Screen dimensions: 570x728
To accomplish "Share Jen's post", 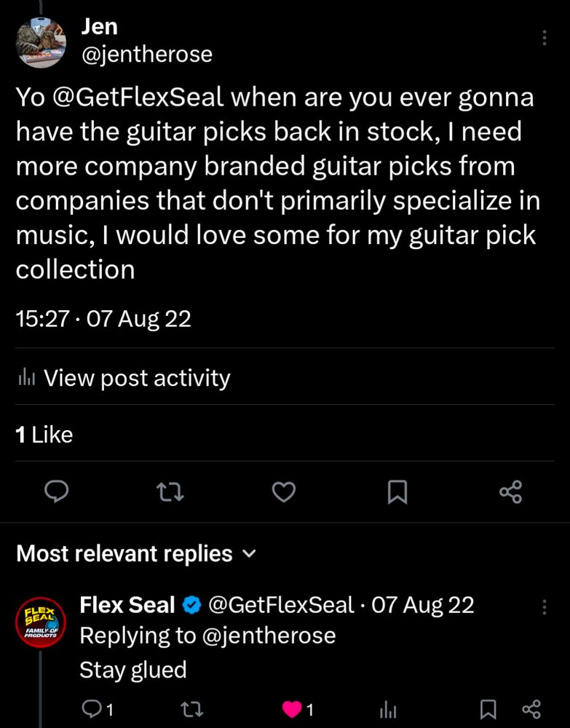I will pyautogui.click(x=510, y=492).
